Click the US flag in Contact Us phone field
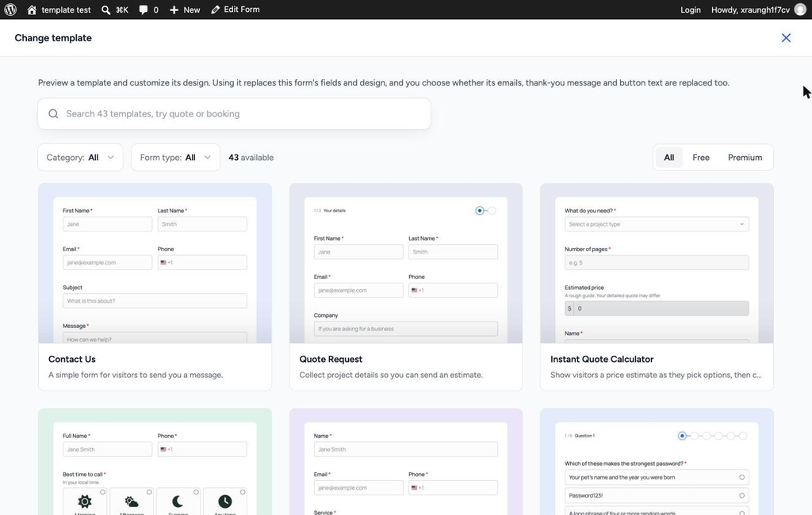 point(163,262)
